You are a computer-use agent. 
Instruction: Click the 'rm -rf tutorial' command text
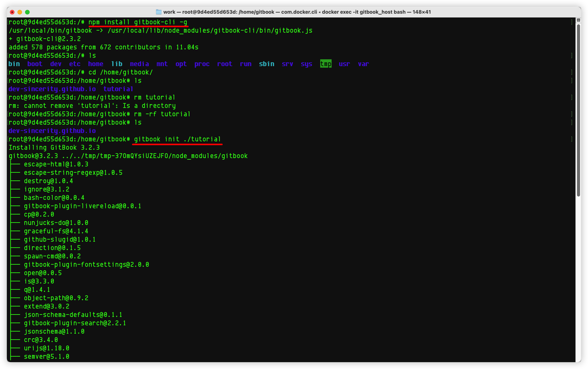(162, 114)
